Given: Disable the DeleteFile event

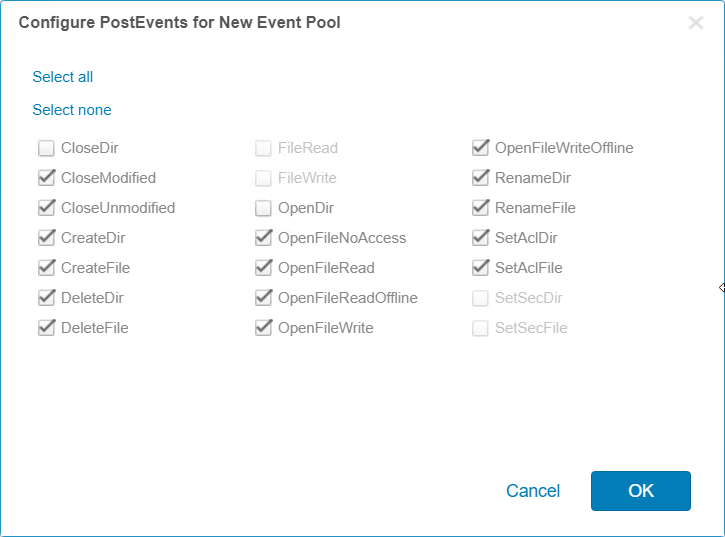Looking at the screenshot, I should tap(46, 328).
